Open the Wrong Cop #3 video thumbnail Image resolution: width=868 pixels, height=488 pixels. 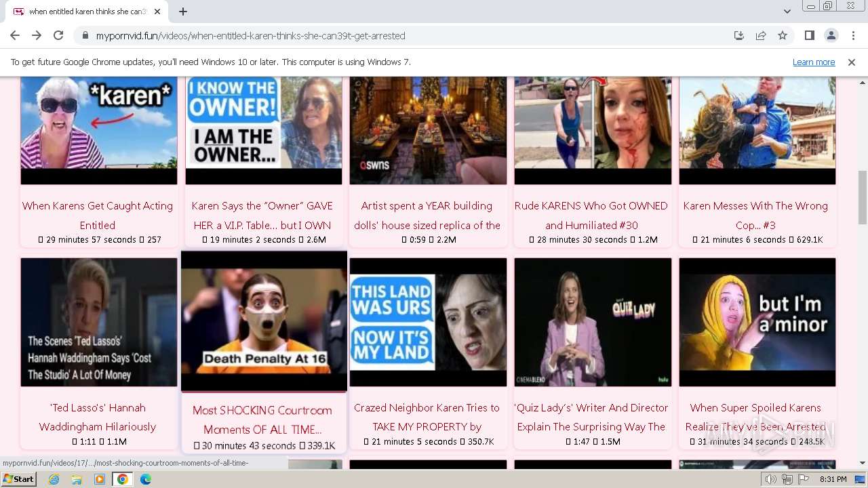[757, 130]
